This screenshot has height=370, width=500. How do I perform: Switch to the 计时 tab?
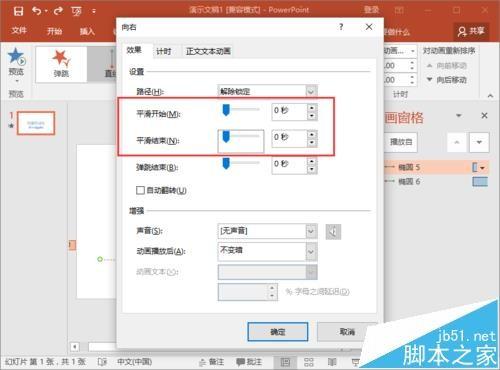pos(164,51)
